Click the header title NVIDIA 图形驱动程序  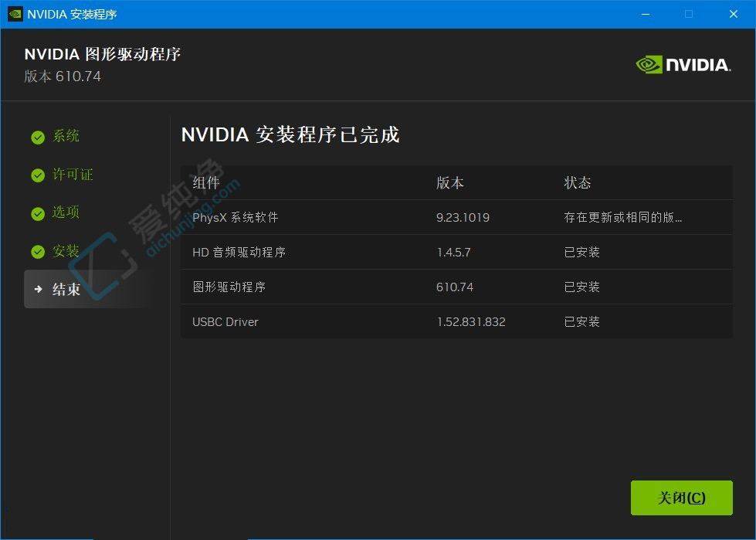click(103, 54)
